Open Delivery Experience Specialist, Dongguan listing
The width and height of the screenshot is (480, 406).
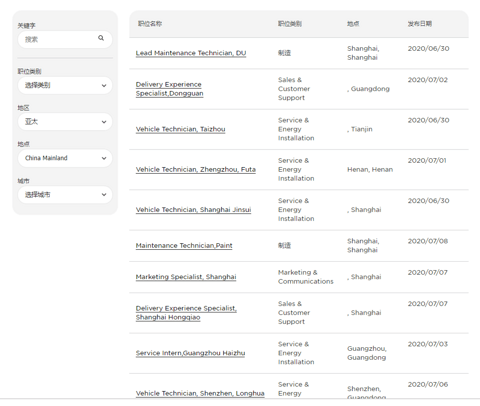point(169,89)
